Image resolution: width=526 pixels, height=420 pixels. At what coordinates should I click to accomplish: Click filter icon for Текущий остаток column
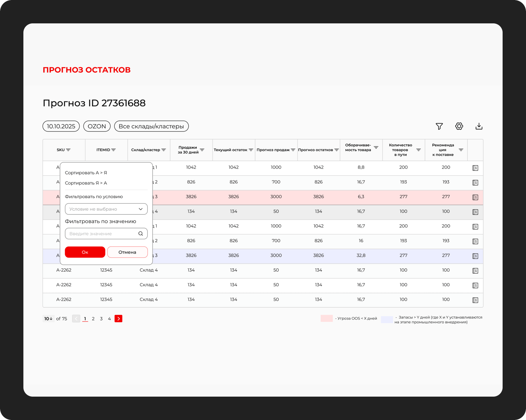coord(251,150)
